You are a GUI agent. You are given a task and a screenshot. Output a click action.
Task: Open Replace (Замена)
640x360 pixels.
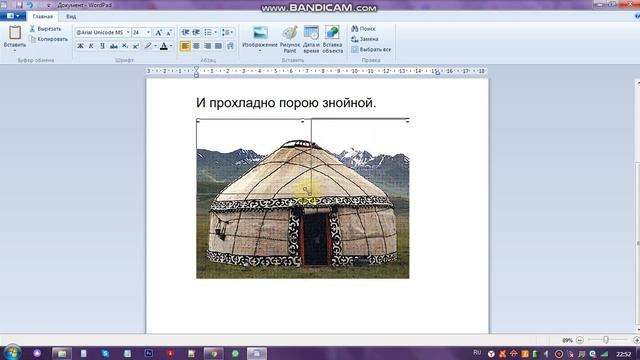click(x=364, y=39)
